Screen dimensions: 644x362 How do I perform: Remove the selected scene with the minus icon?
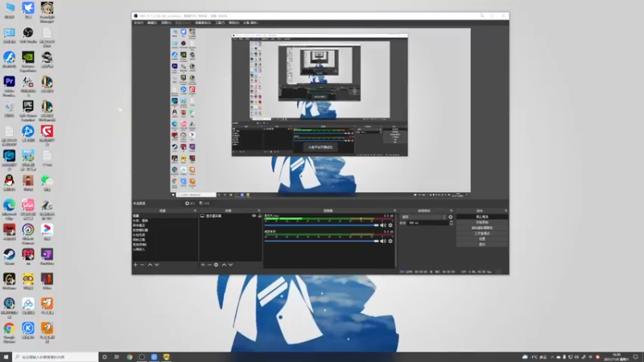tap(142, 265)
